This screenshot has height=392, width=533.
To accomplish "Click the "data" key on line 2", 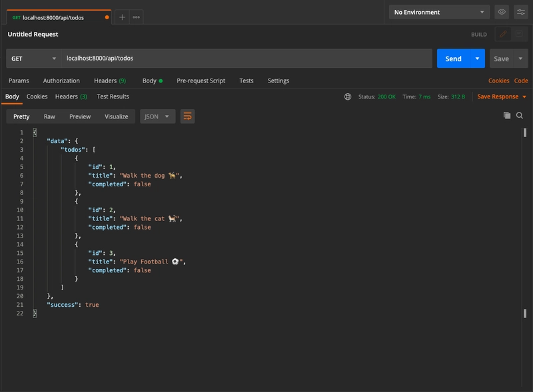I will tap(57, 141).
